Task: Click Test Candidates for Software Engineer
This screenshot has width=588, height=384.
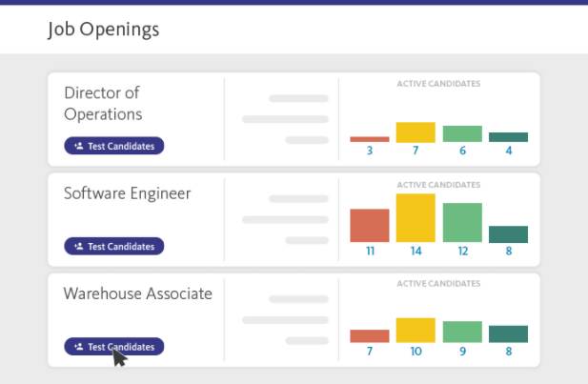Action: pyautogui.click(x=114, y=246)
